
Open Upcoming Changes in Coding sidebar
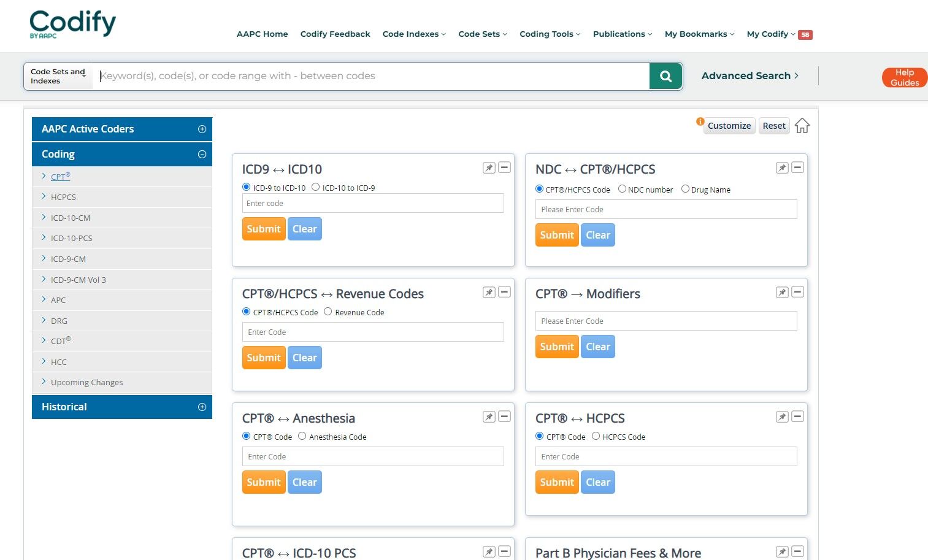pos(86,382)
